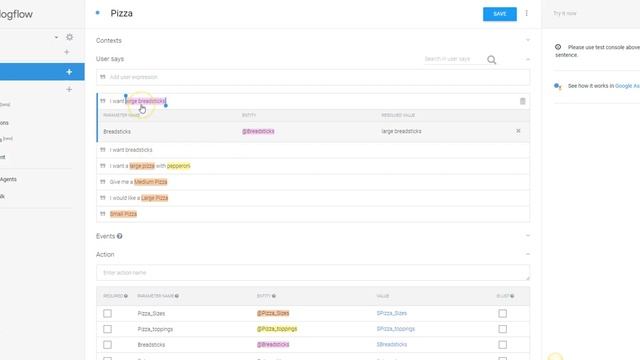640x360 pixels.
Task: Click Google Assistant icon beside 'See how it works'
Action: 558,86
